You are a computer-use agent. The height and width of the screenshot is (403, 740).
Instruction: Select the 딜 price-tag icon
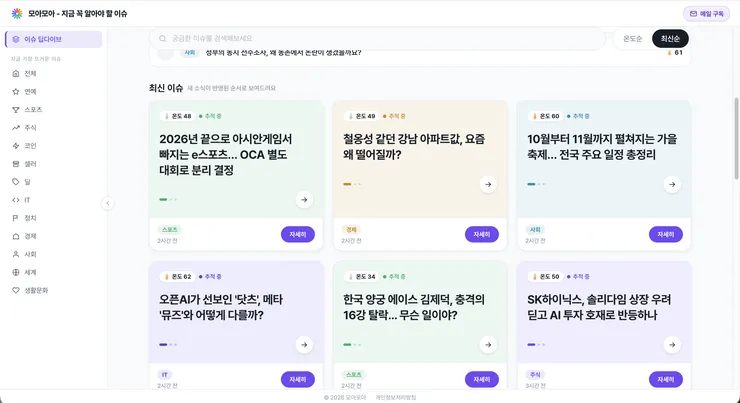16,182
